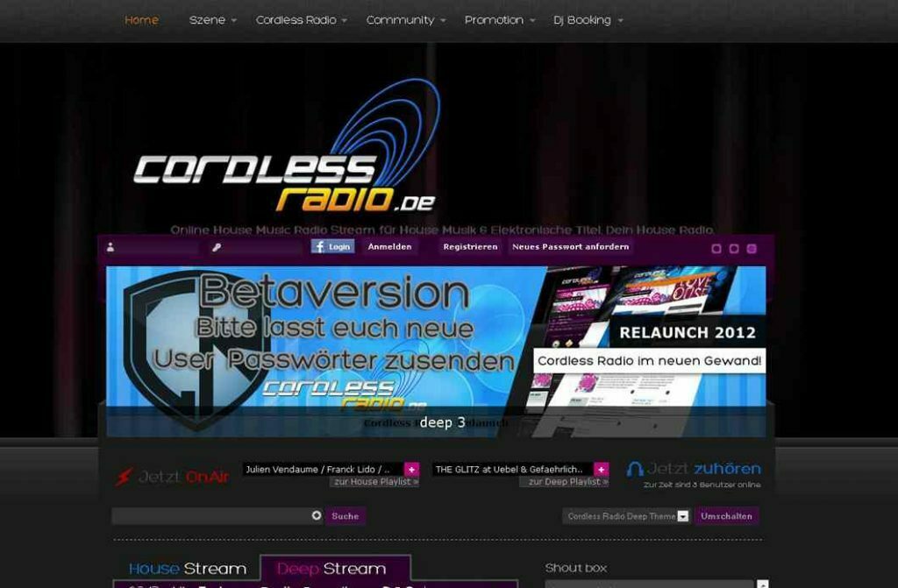Switch to the House Stream tab

click(x=188, y=569)
